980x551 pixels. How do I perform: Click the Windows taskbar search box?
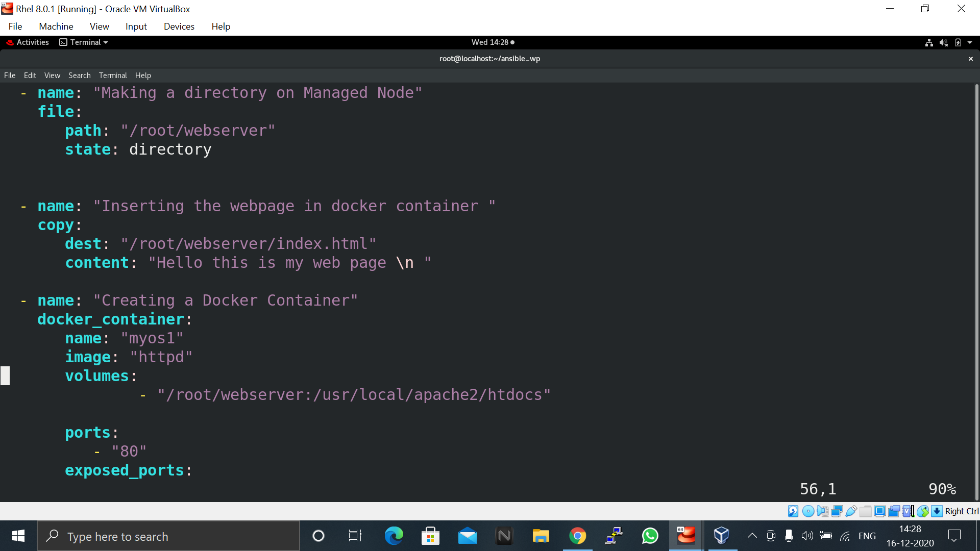[x=168, y=536]
